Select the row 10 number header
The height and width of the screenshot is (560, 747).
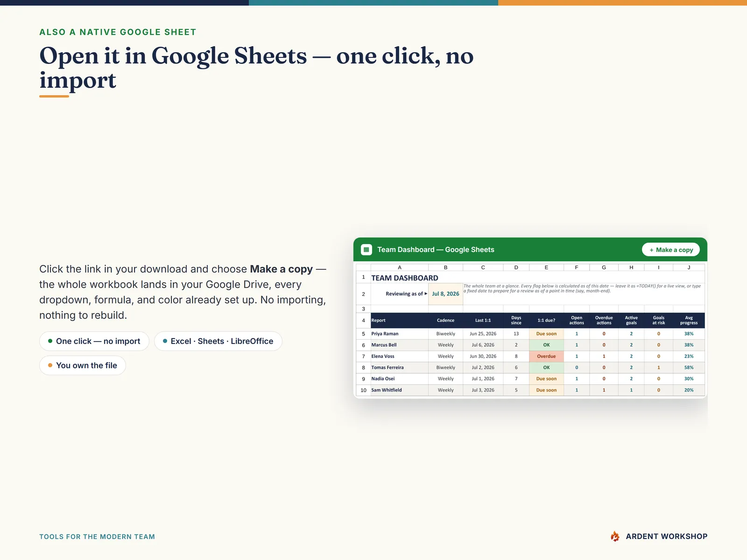[x=363, y=390]
